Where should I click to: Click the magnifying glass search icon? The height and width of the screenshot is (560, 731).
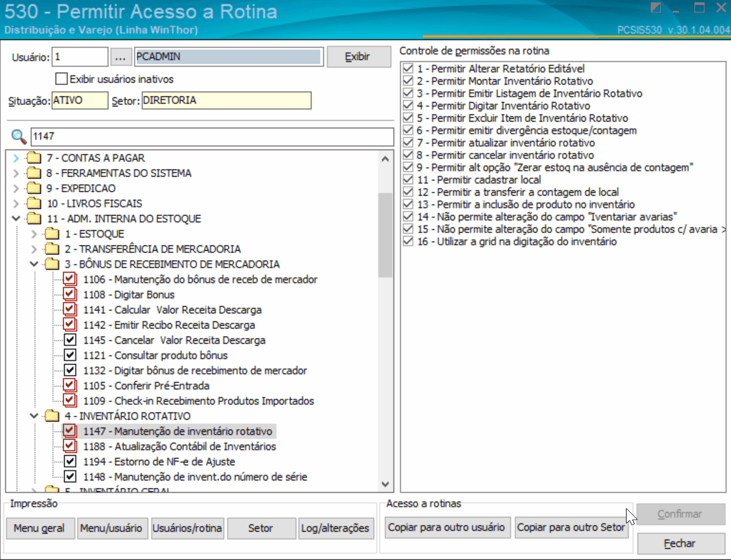point(18,137)
